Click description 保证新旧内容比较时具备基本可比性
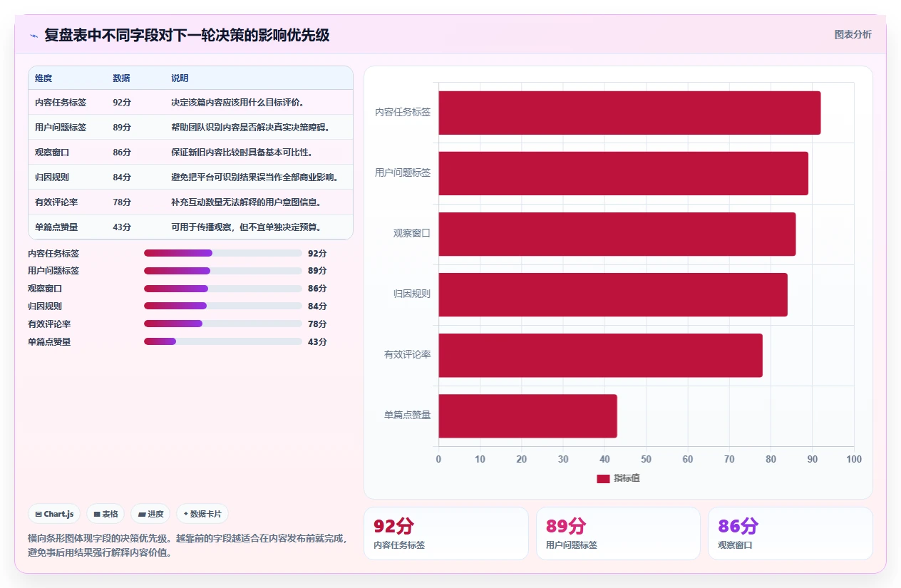 point(242,153)
